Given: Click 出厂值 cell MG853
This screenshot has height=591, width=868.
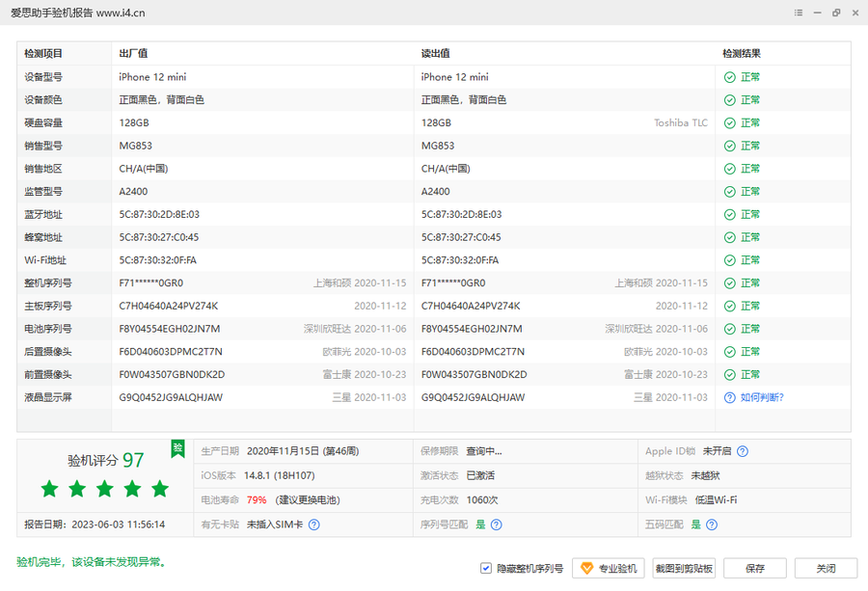Looking at the screenshot, I should point(136,147).
